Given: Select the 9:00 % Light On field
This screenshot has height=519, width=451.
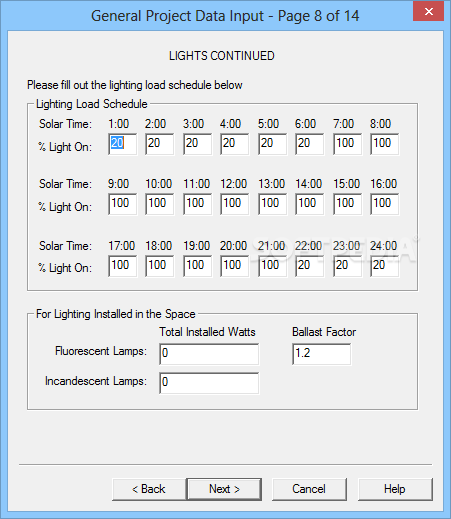Looking at the screenshot, I should [122, 204].
